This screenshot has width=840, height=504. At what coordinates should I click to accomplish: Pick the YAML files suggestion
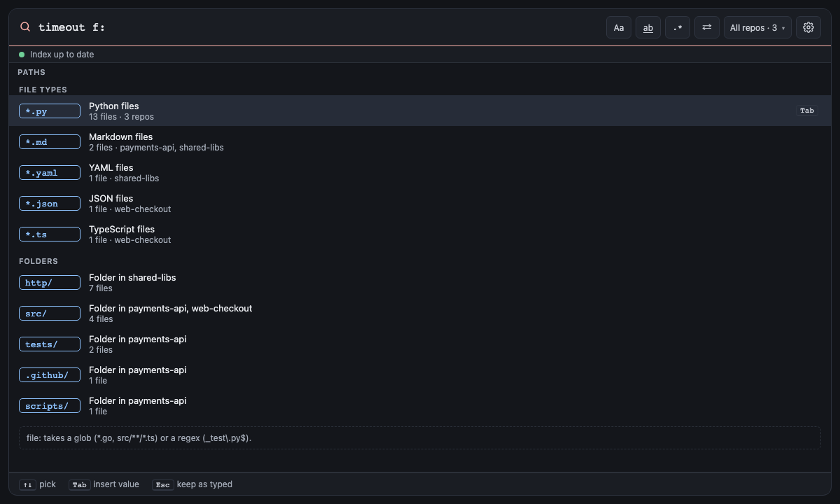pyautogui.click(x=420, y=173)
